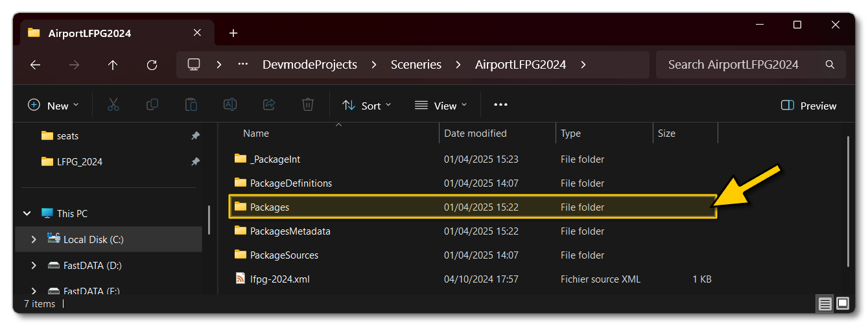Click the PC monitor icon in address bar
This screenshot has width=868, height=326.
pyautogui.click(x=193, y=65)
